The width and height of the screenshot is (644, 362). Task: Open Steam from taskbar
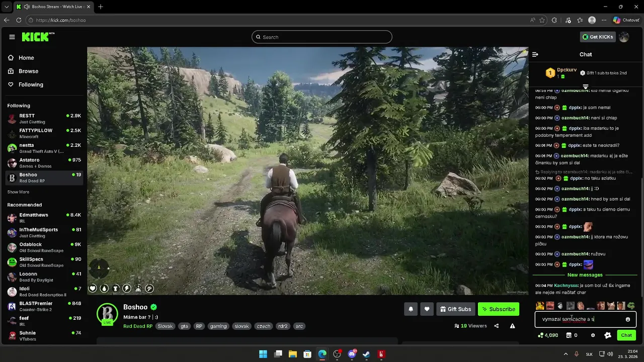click(x=366, y=354)
